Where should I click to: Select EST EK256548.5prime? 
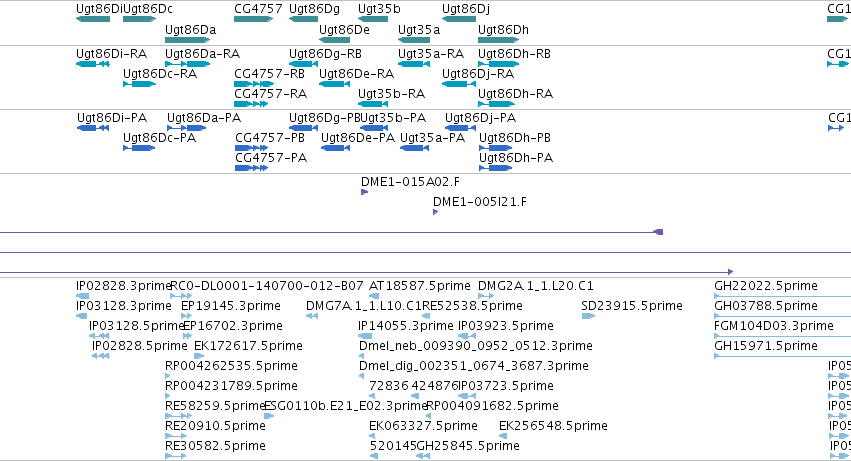553,427
